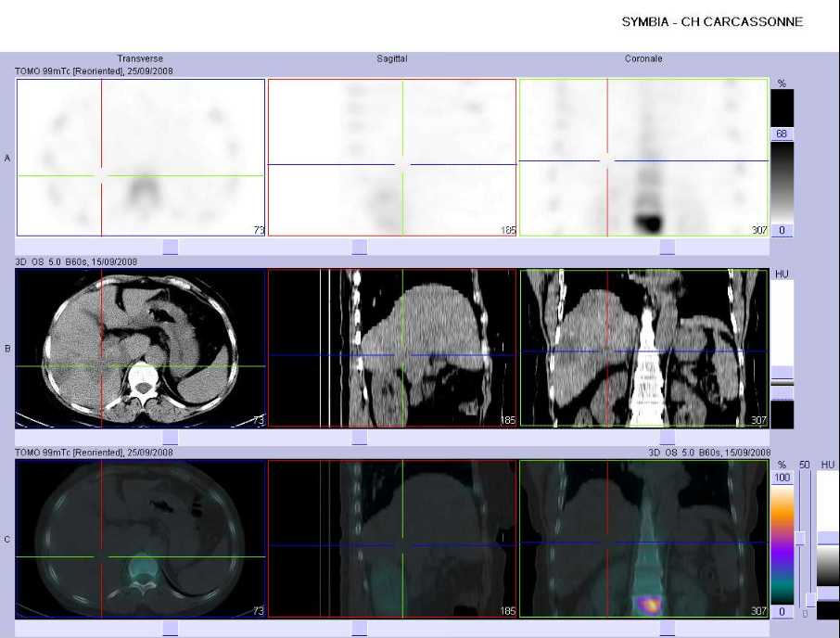Click the fused sagittal image in row C

tap(392, 539)
